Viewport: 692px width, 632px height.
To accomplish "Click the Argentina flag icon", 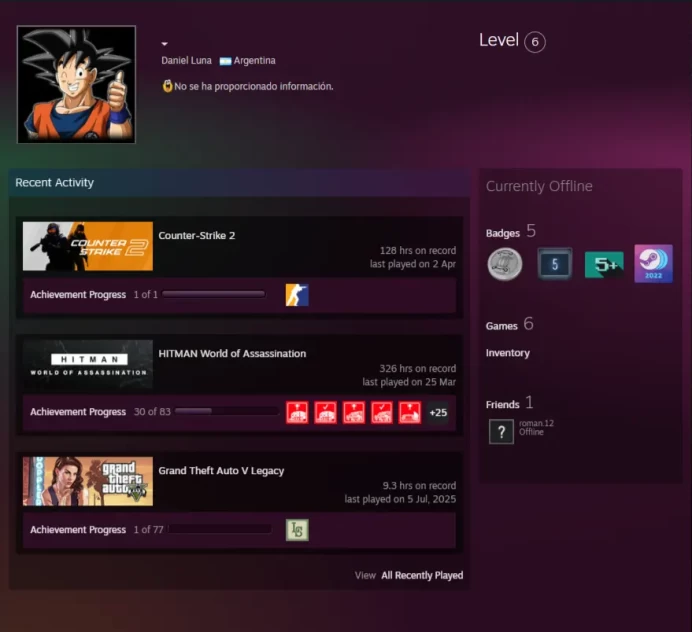I will [226, 61].
